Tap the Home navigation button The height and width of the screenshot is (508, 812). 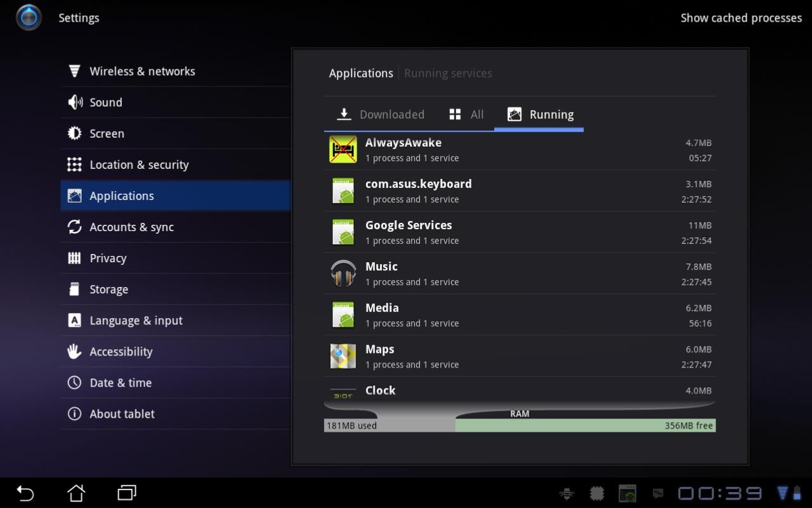[76, 493]
